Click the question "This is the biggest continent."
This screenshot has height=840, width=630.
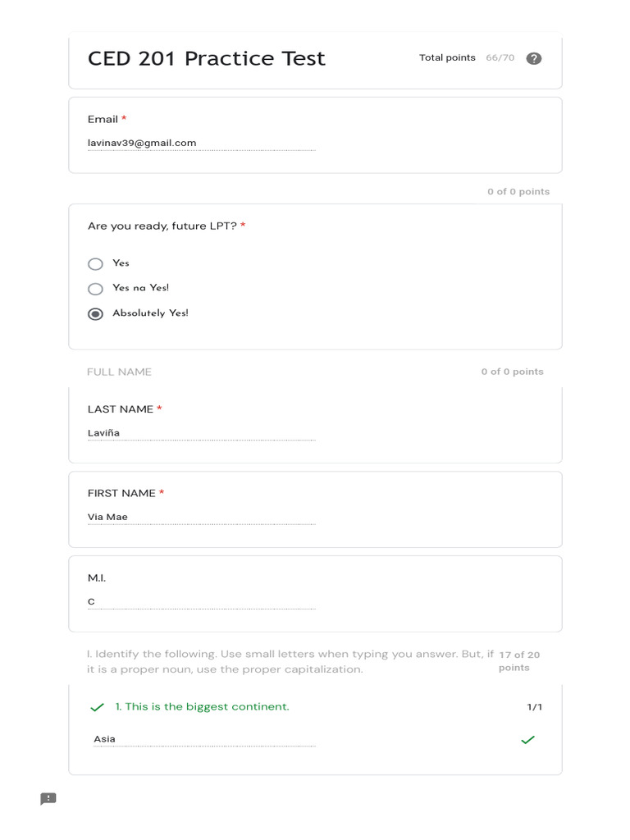point(202,707)
